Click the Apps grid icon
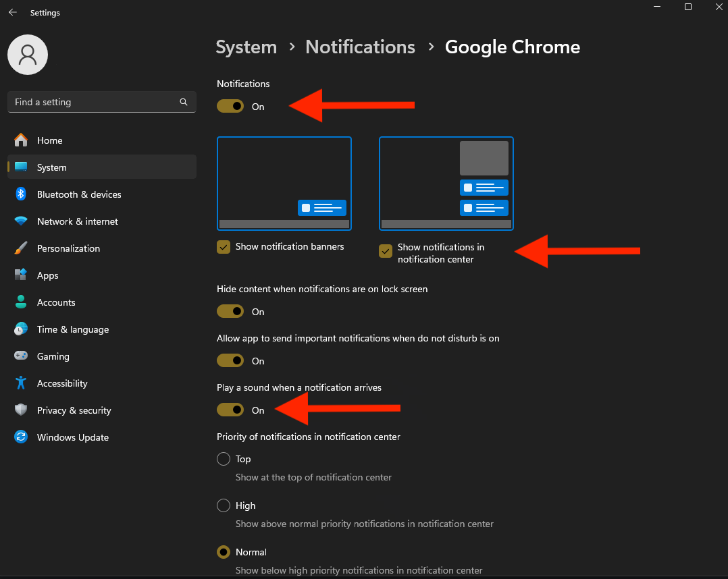 click(x=21, y=275)
